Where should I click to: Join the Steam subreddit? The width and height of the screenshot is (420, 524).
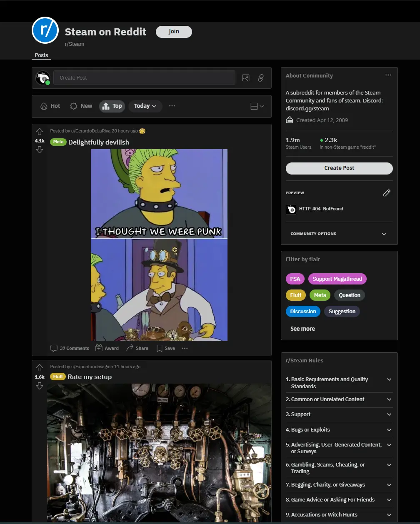[x=174, y=32]
